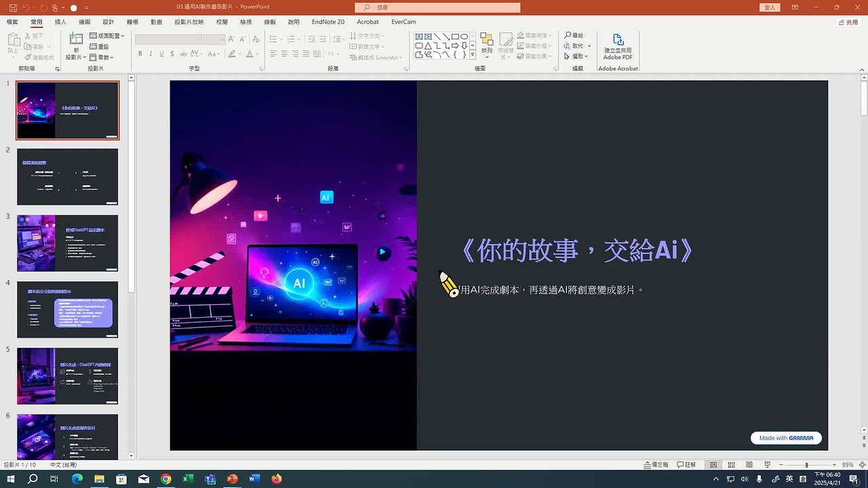Click the Paste clipboard icon
This screenshot has height=488, width=868.
(x=13, y=39)
